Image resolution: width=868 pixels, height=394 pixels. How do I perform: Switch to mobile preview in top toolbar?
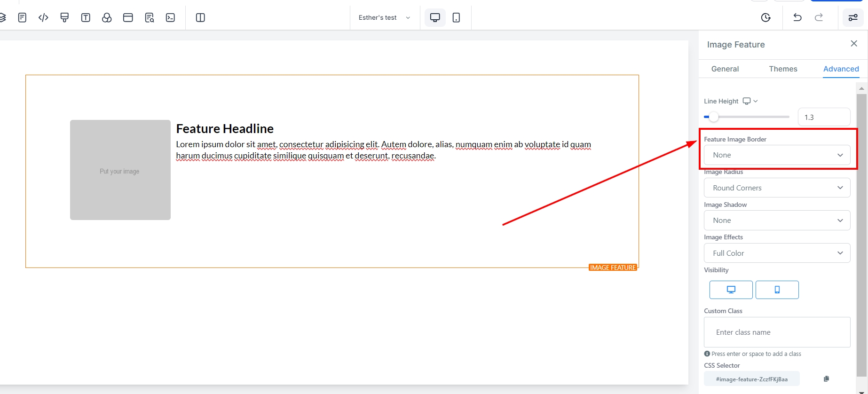[456, 18]
